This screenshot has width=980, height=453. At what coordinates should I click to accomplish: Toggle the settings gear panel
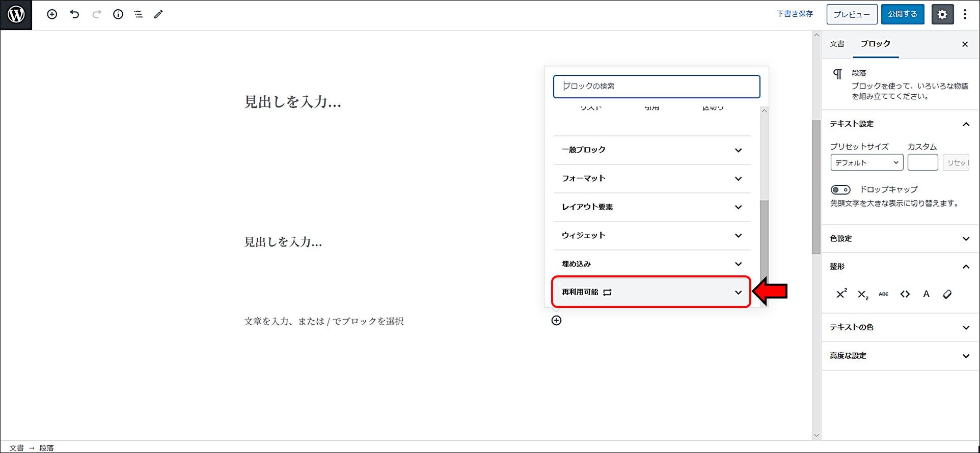coord(942,14)
